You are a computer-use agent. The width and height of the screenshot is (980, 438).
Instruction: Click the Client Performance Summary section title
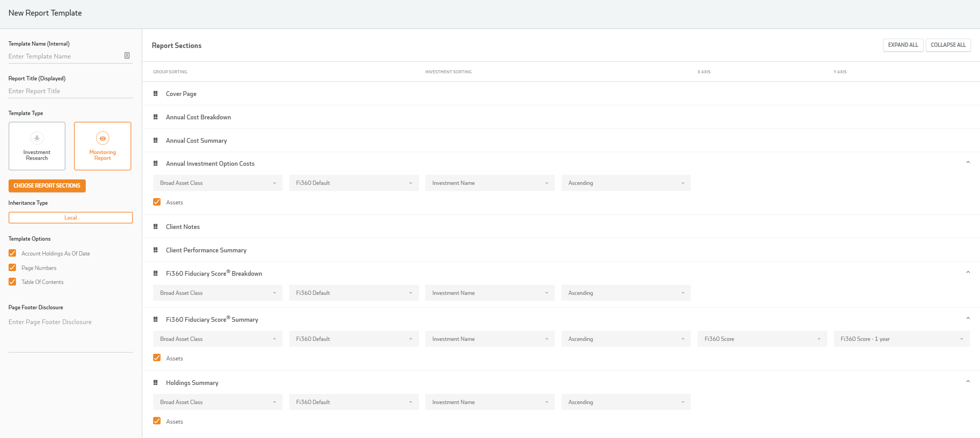click(x=206, y=250)
